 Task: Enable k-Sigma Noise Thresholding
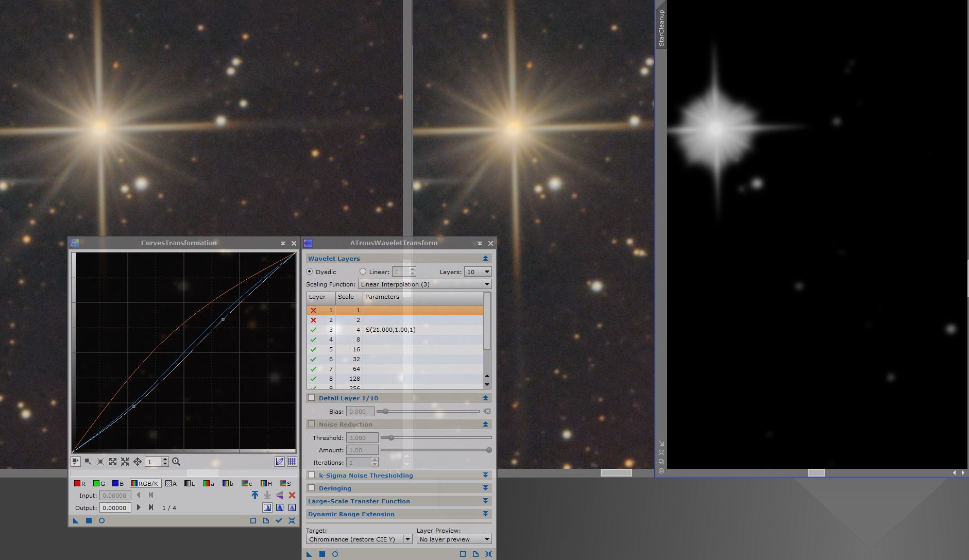click(x=312, y=475)
